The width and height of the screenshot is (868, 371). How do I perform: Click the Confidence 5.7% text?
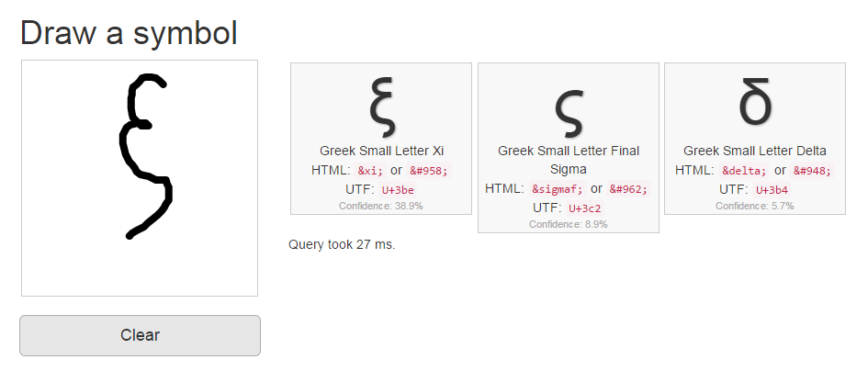click(754, 206)
